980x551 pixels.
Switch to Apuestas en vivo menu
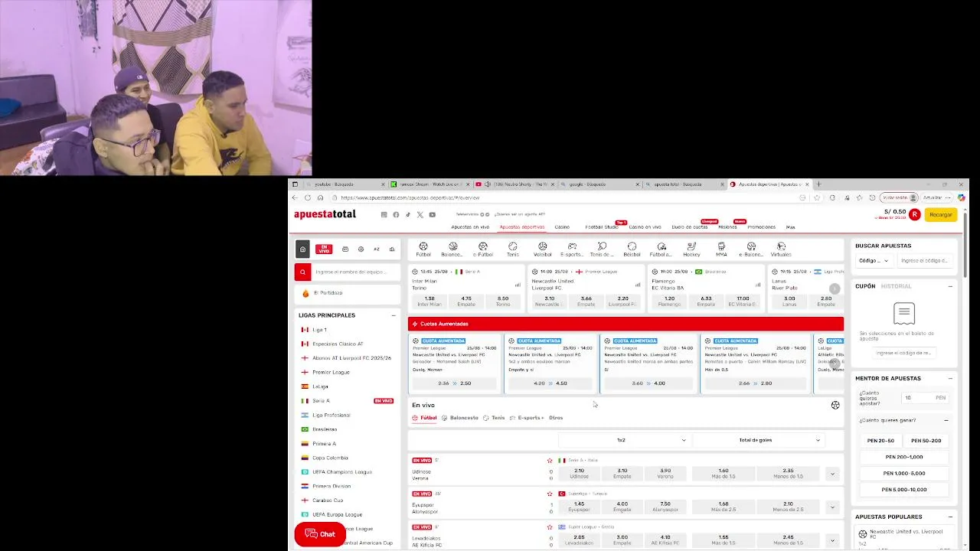[x=470, y=227]
